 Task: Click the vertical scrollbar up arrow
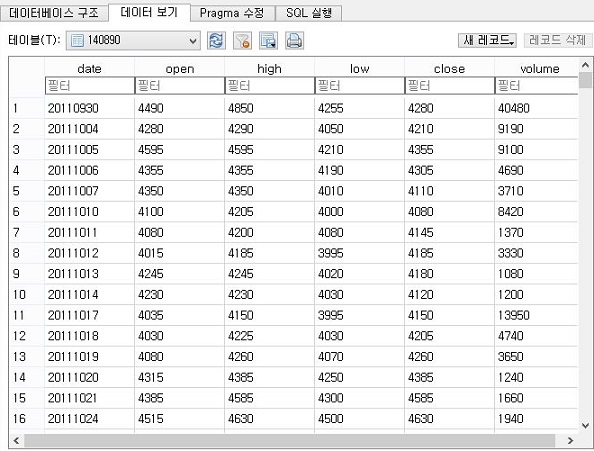pyautogui.click(x=585, y=65)
